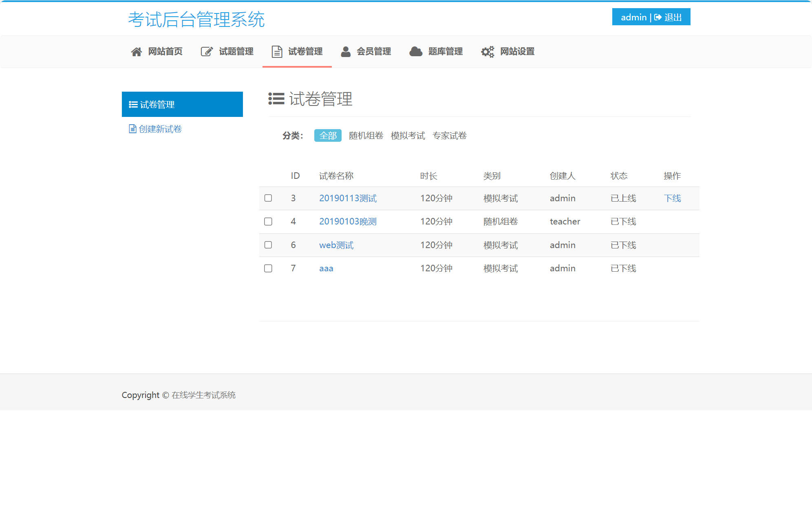Click the home icon next to 网站首页
812x510 pixels.
[136, 51]
